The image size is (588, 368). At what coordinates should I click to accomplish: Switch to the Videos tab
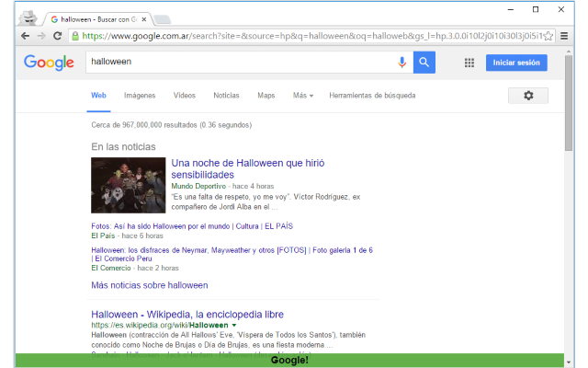[184, 96]
